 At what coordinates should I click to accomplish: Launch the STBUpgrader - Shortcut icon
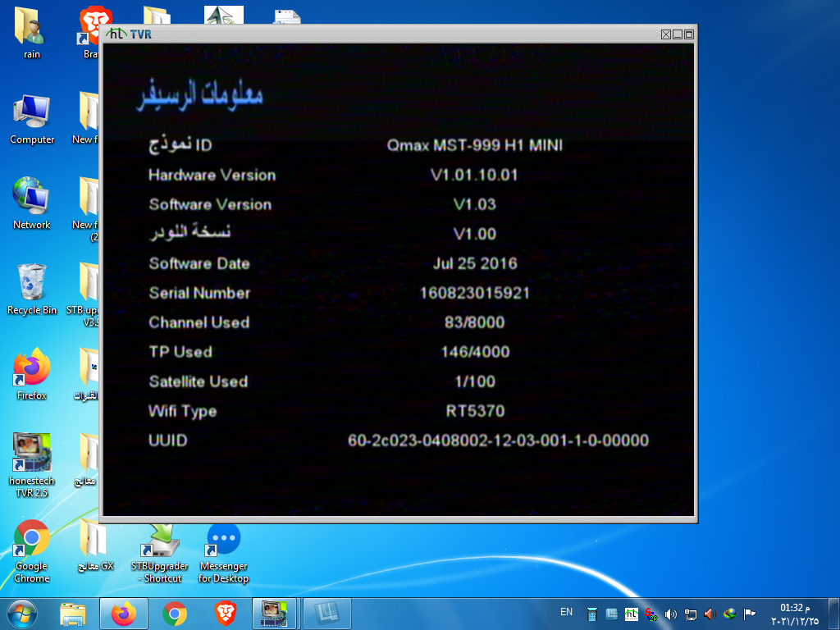click(160, 554)
